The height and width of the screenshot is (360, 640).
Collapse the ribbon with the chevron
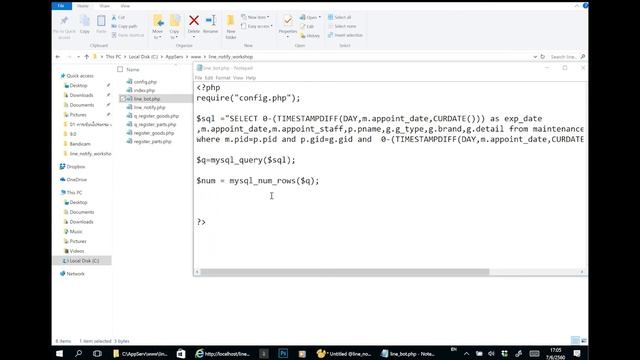(576, 6)
